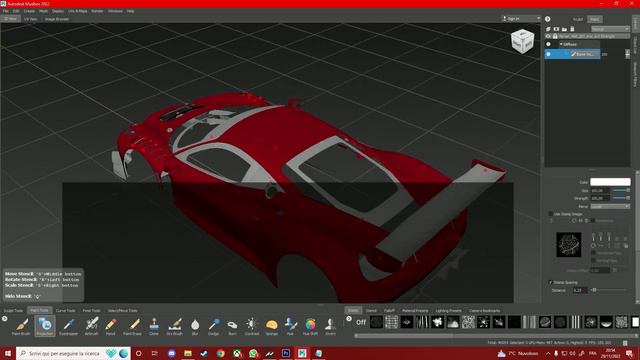Click the delete layer trash icon
This screenshot has height=360, width=640.
coord(572,29)
